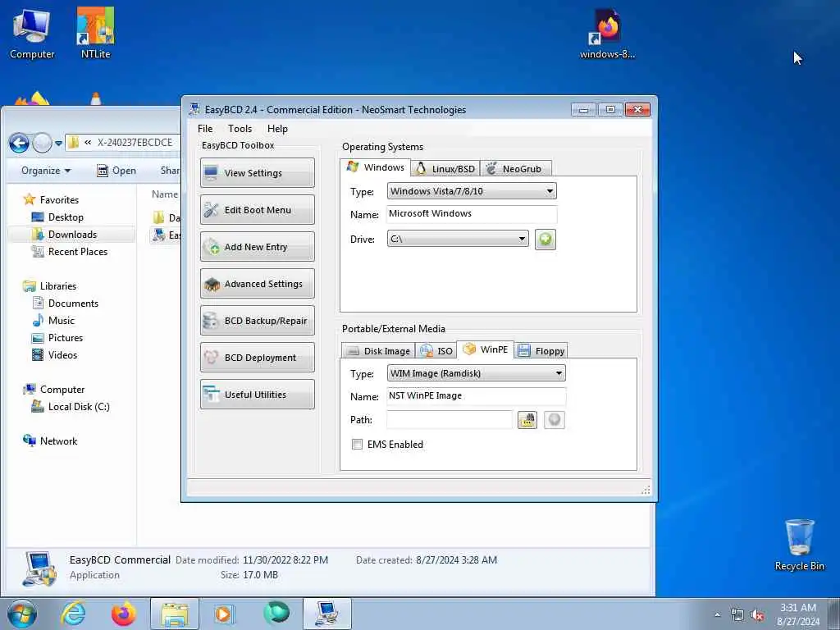Browse for WinPE image path with binoculars icon
The height and width of the screenshot is (630, 840).
click(x=527, y=419)
